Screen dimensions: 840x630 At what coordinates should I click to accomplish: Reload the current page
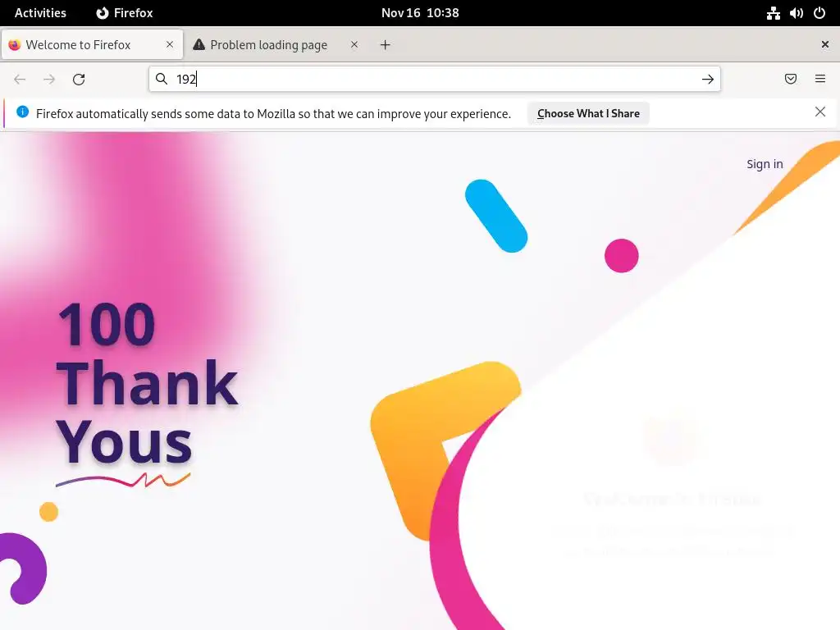pos(79,80)
